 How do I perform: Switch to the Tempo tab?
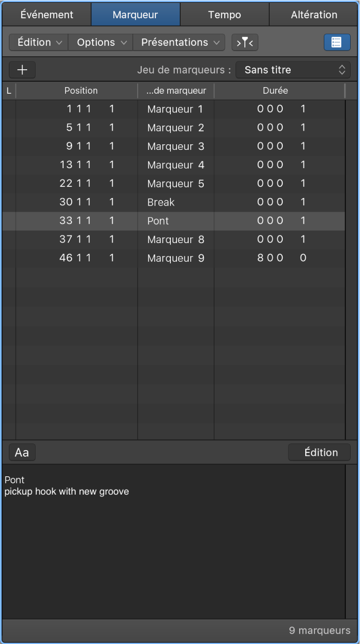225,15
